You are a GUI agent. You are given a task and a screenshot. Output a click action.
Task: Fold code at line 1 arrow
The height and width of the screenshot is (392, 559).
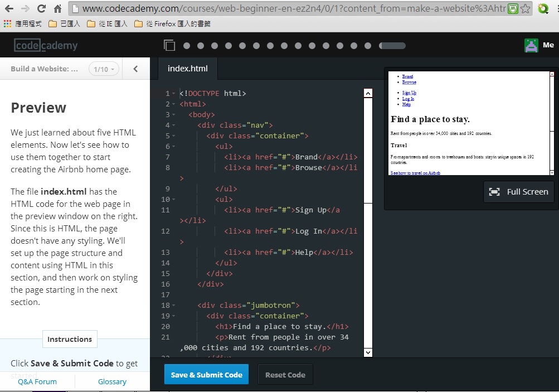tap(174, 94)
